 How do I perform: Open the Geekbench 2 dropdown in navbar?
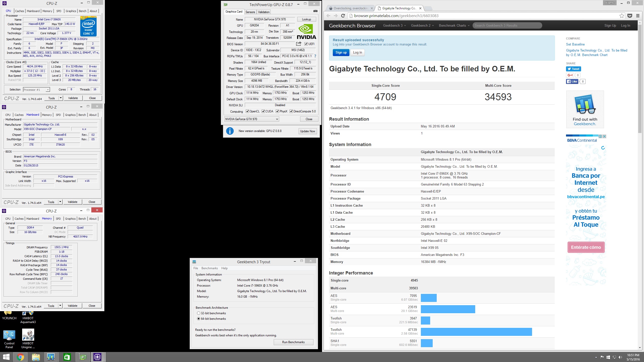[422, 25]
